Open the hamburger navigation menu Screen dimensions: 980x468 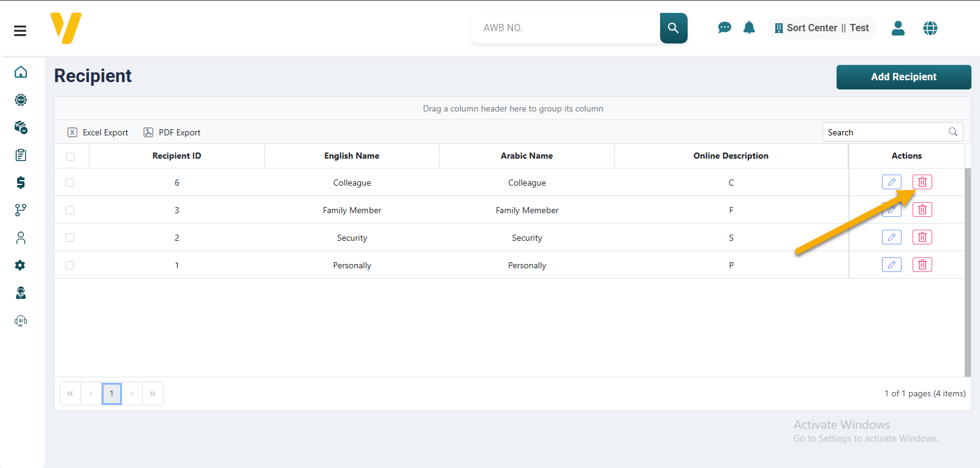pyautogui.click(x=20, y=31)
